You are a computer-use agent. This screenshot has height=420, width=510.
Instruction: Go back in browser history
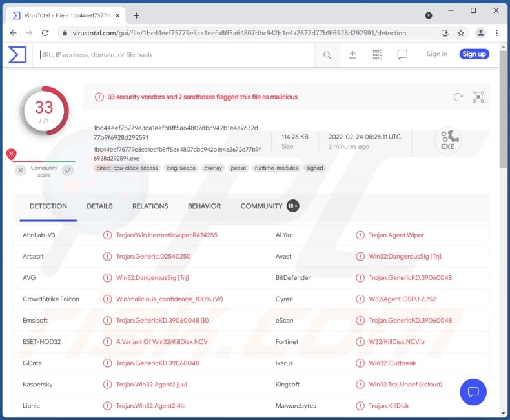14,33
